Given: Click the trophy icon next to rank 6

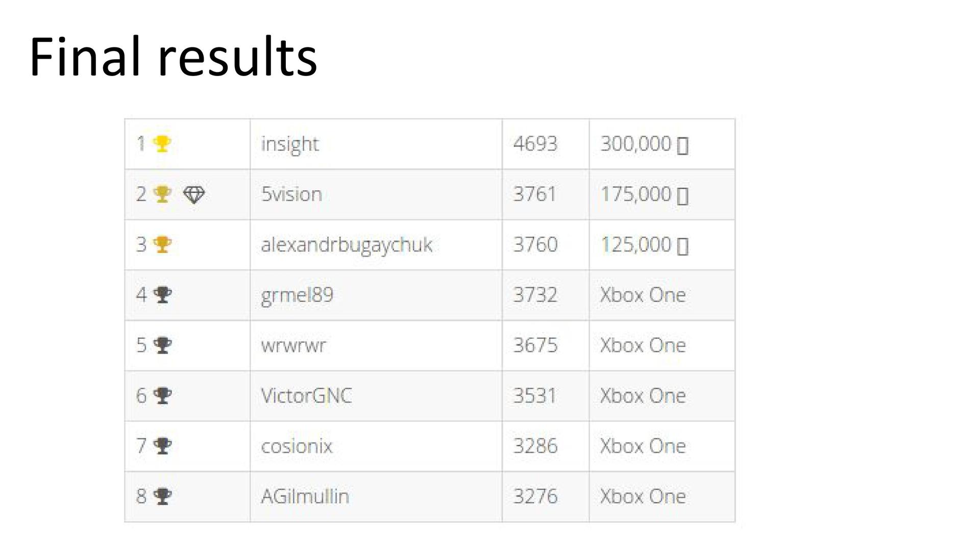Looking at the screenshot, I should pyautogui.click(x=162, y=395).
